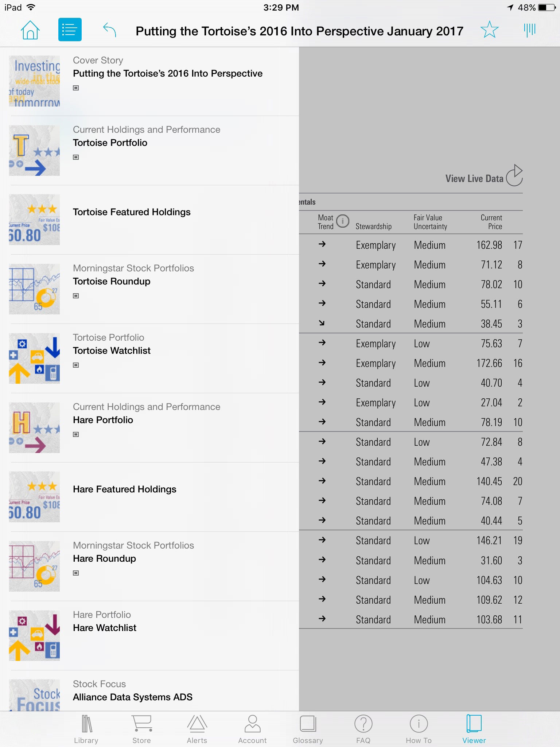Viewport: 560px width, 747px height.
Task: Select the 'Hare Featured Holdings' entry
Action: pyautogui.click(x=125, y=489)
